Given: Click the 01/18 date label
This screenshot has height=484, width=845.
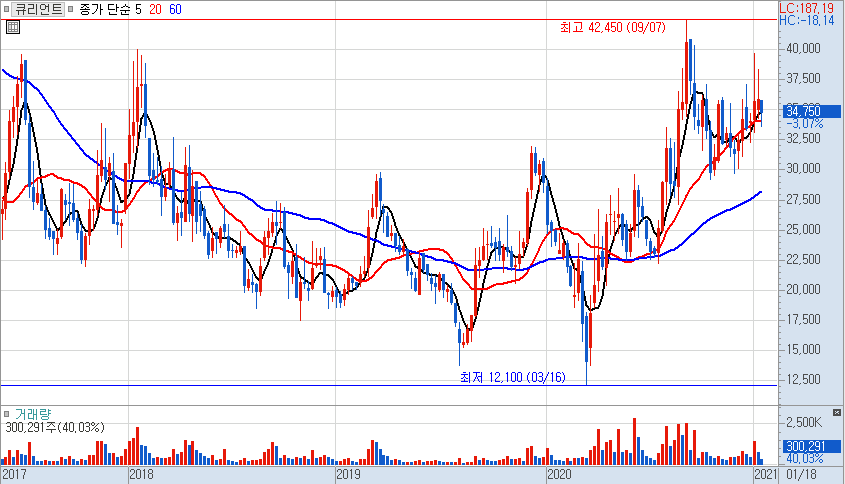Looking at the screenshot, I should tap(801, 474).
